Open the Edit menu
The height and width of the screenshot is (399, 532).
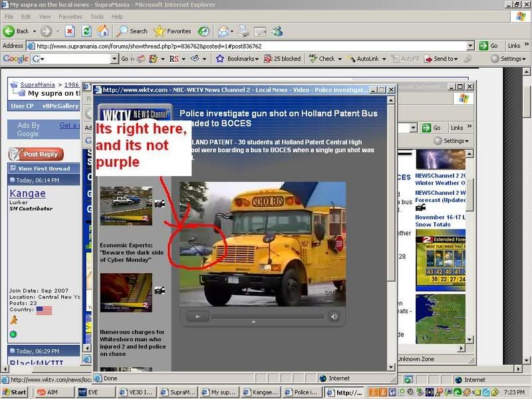click(x=26, y=17)
